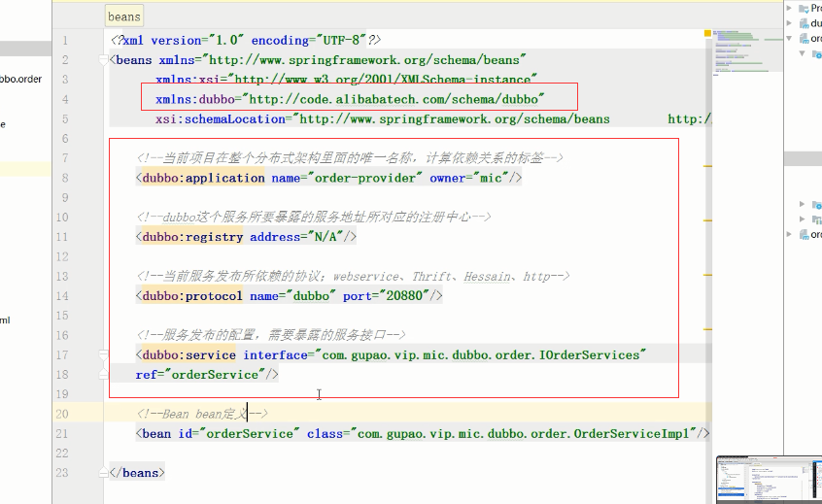The image size is (822, 504).
Task: Expand the 'Pro' node arrow in right panel
Action: click(x=789, y=8)
